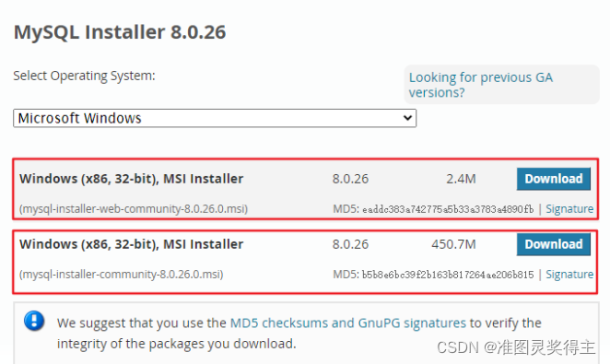610x364 pixels.
Task: Click the MySQL Installer 8.0.26 heading
Action: tap(120, 32)
